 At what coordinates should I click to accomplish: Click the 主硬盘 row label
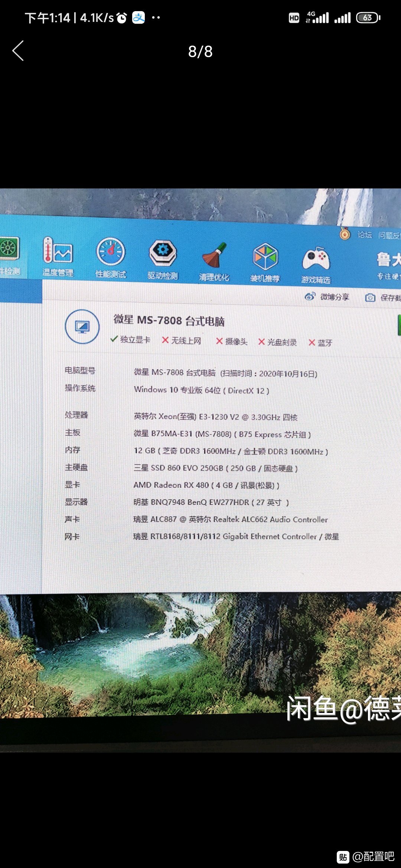pyautogui.click(x=76, y=467)
